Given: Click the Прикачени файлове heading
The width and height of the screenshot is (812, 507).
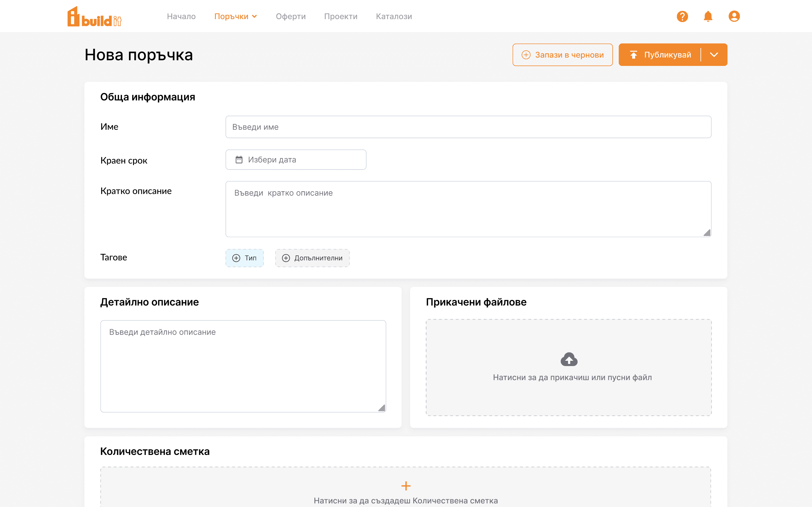Looking at the screenshot, I should coord(476,302).
